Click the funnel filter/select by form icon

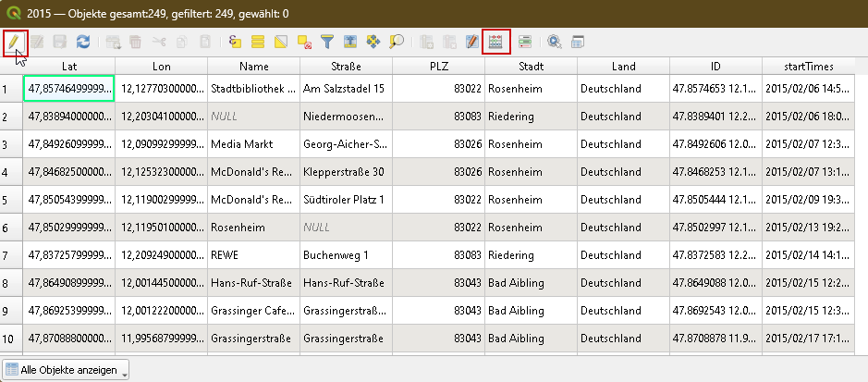tap(327, 42)
